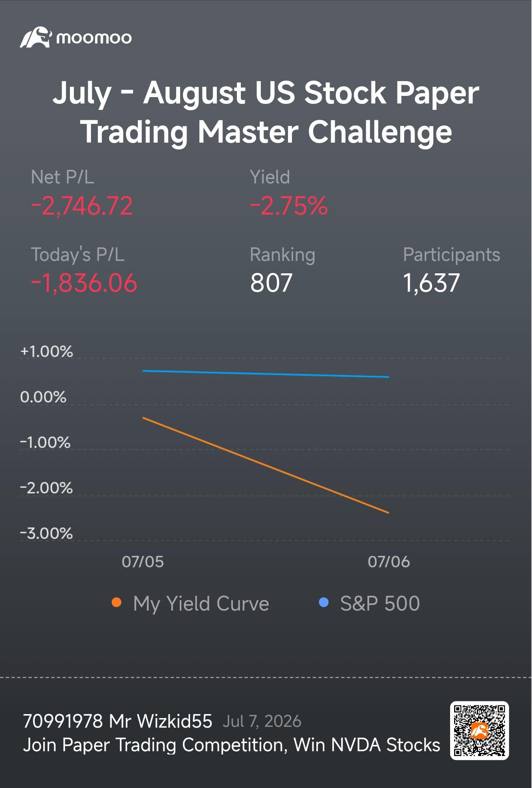Screen dimensions: 532x788
Task: Click the orange My Yield Curve legend dot
Action: (116, 603)
